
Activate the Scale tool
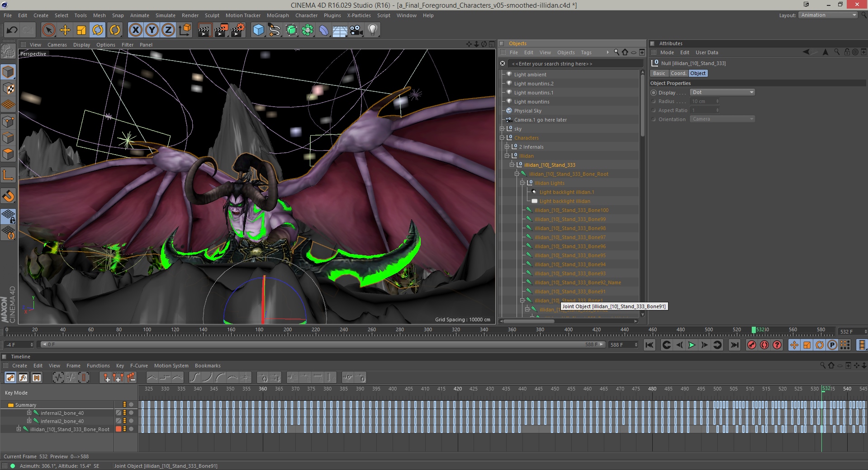(x=81, y=30)
